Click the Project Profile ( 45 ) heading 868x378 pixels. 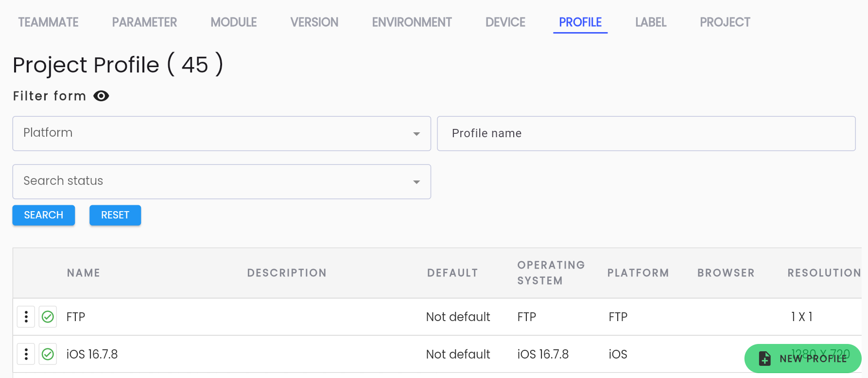pos(118,65)
